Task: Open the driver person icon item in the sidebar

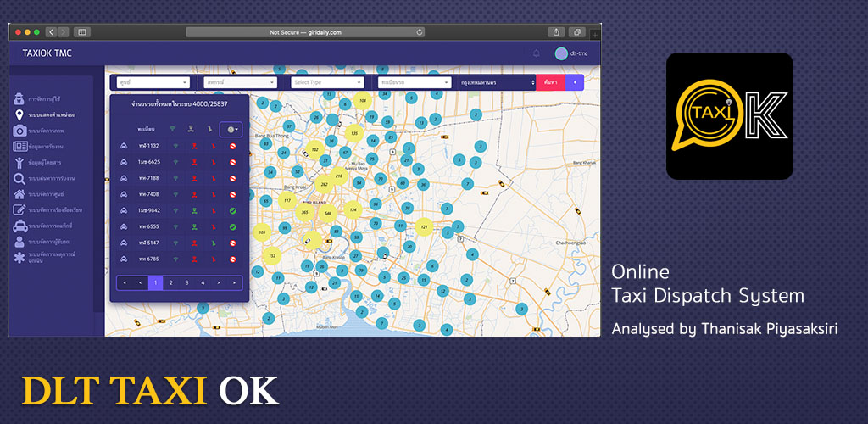Action: point(19,242)
